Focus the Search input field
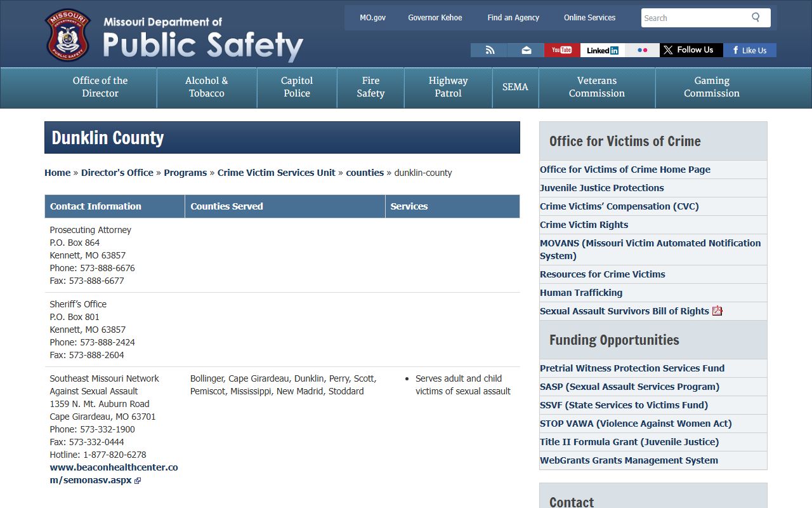The height and width of the screenshot is (508, 812). pyautogui.click(x=695, y=18)
